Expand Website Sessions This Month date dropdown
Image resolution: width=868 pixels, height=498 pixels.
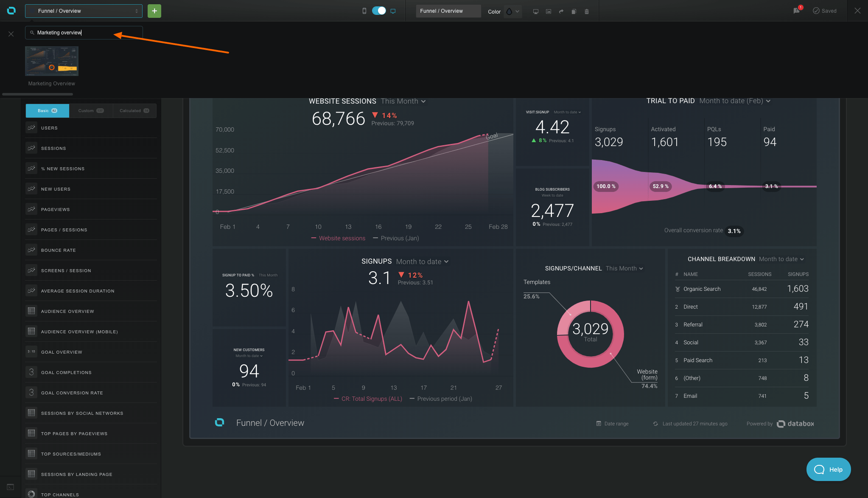[403, 101]
